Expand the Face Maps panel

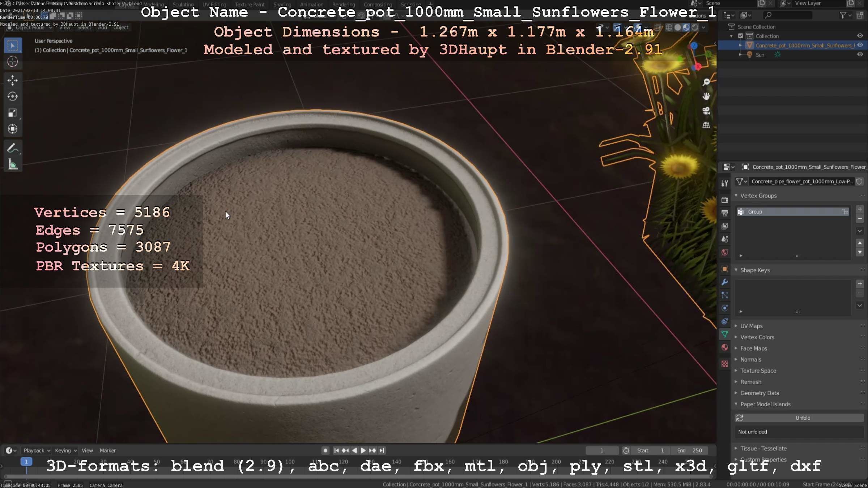pyautogui.click(x=736, y=348)
